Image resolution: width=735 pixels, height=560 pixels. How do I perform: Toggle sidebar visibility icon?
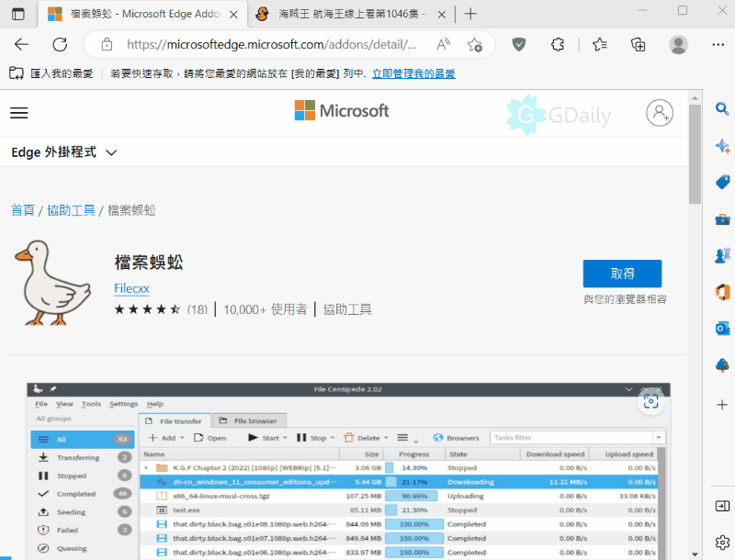722,506
